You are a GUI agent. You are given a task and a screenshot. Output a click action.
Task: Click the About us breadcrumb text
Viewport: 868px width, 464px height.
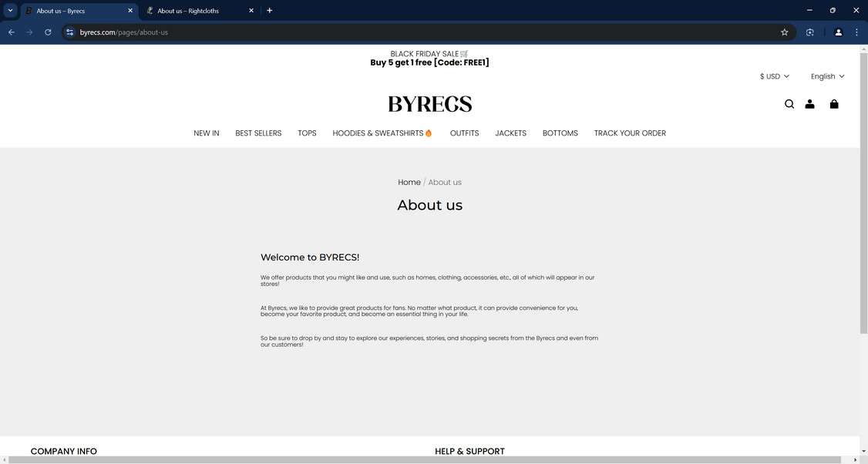click(445, 182)
